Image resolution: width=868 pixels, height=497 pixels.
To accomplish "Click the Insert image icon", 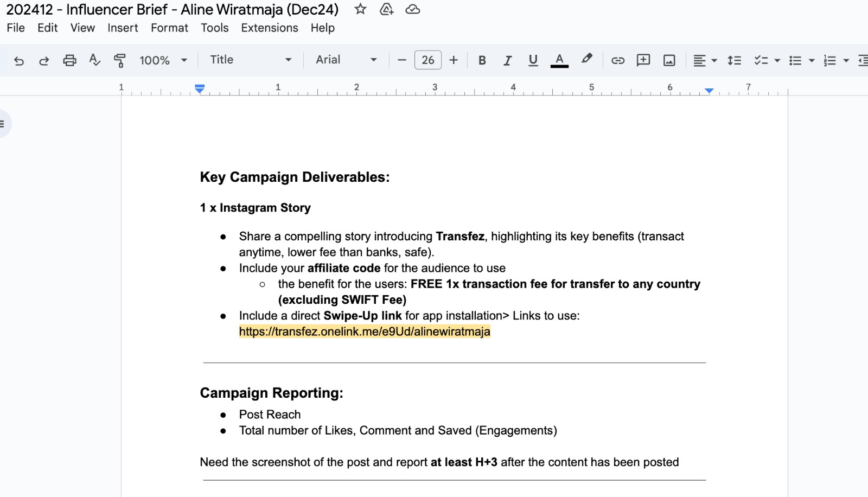I will pyautogui.click(x=669, y=60).
